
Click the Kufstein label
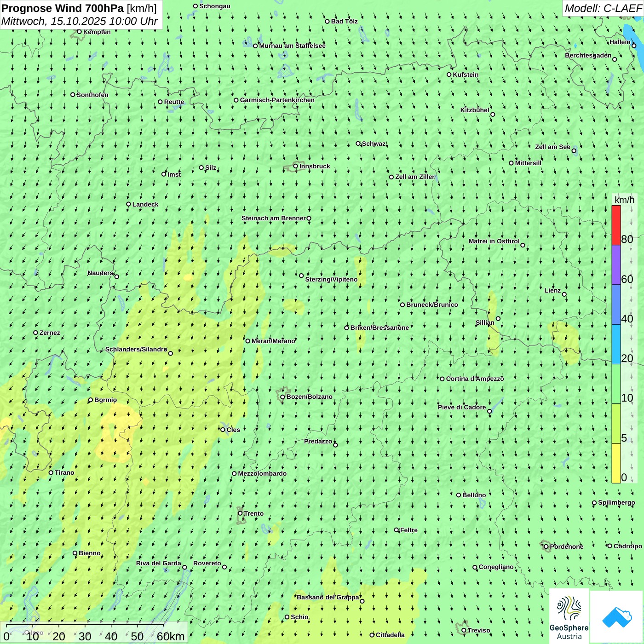pyautogui.click(x=466, y=75)
